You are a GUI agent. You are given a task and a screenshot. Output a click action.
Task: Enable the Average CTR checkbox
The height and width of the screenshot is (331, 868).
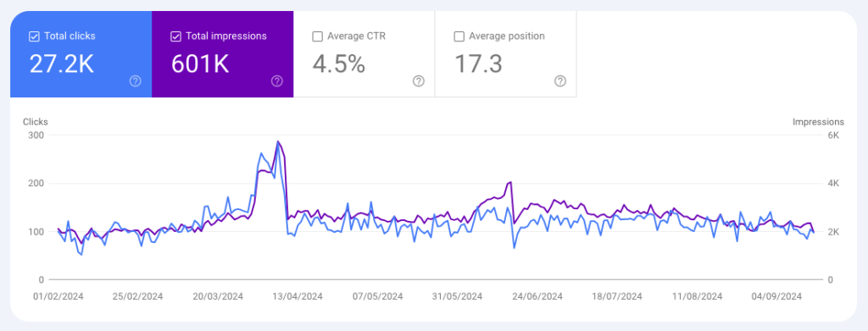317,36
